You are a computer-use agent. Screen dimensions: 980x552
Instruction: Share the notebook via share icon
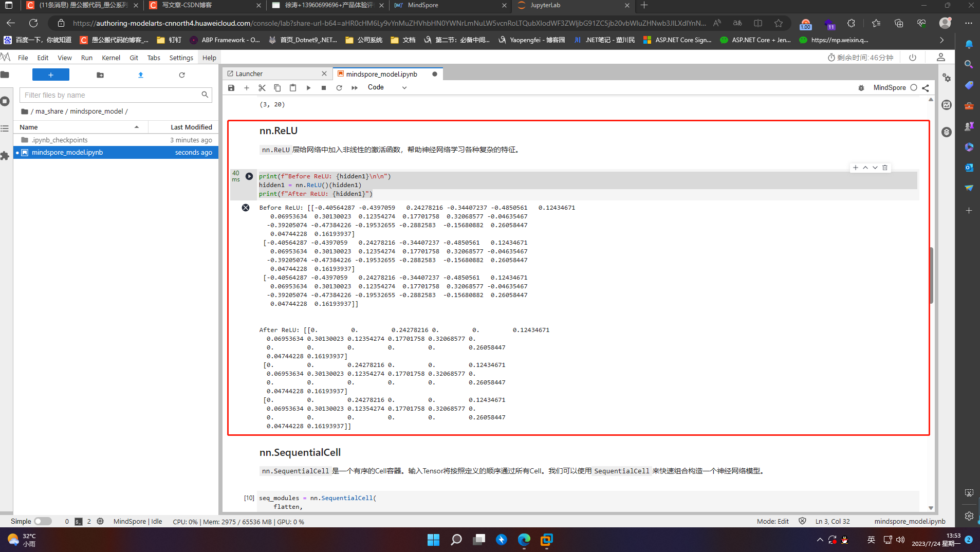click(x=926, y=88)
